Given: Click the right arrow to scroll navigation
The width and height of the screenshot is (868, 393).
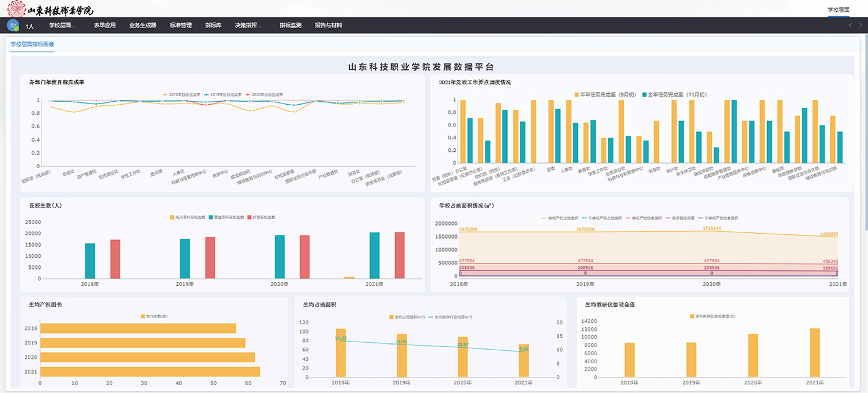Looking at the screenshot, I should point(861,25).
